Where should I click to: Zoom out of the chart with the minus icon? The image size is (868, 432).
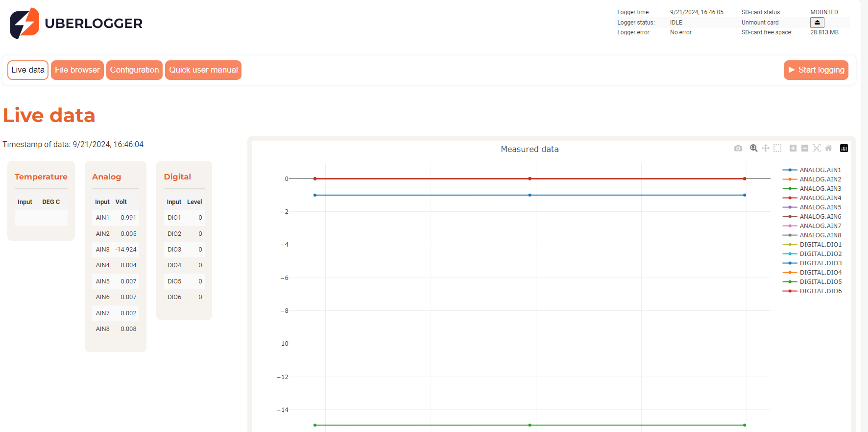pyautogui.click(x=805, y=148)
